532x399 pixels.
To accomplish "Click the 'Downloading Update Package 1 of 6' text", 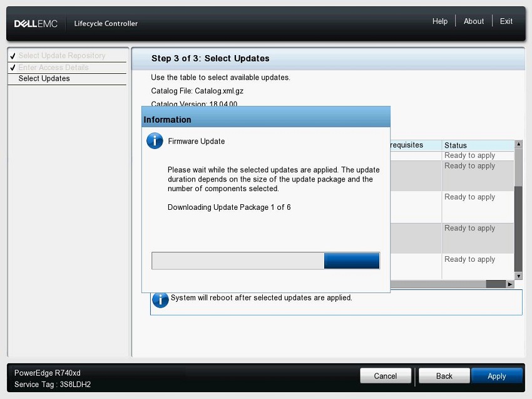I will [229, 207].
